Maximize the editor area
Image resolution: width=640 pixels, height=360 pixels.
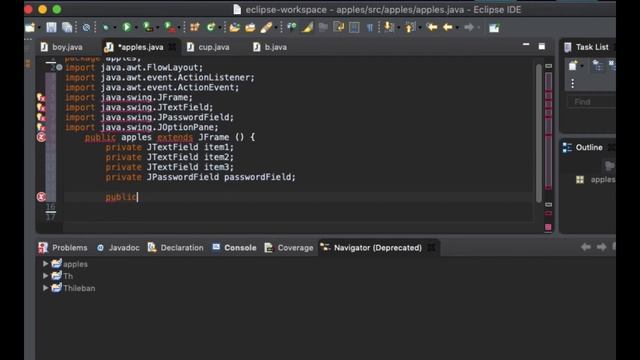click(x=542, y=47)
